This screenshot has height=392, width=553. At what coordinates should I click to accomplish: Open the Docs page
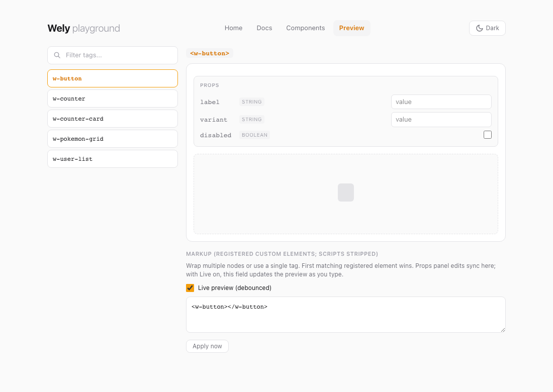[x=264, y=28]
